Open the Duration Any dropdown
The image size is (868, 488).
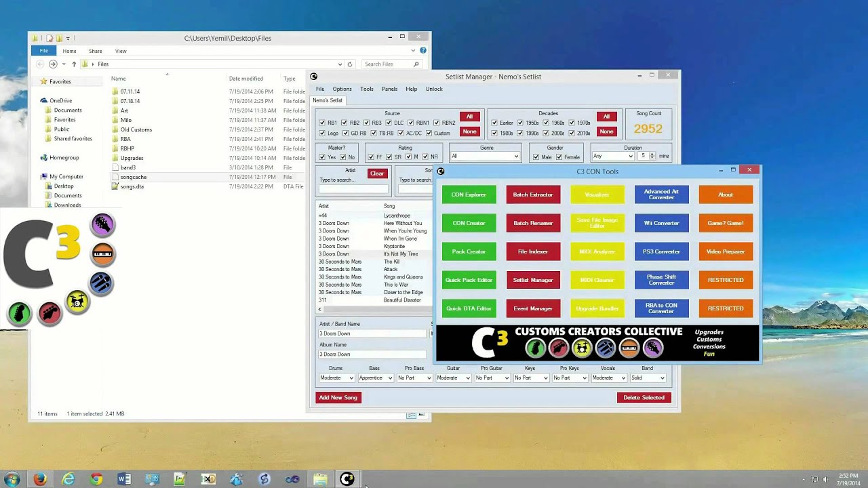(x=612, y=156)
